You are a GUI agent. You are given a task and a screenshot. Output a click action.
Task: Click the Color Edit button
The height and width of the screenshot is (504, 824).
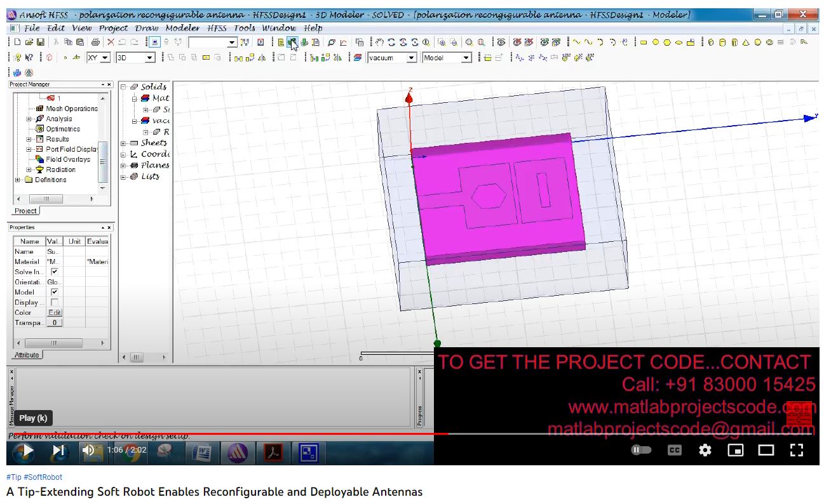pyautogui.click(x=55, y=312)
